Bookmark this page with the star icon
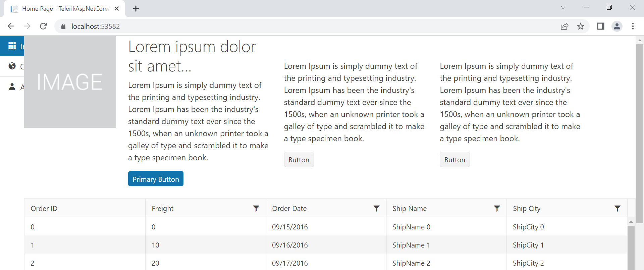The height and width of the screenshot is (270, 644). coord(581,26)
